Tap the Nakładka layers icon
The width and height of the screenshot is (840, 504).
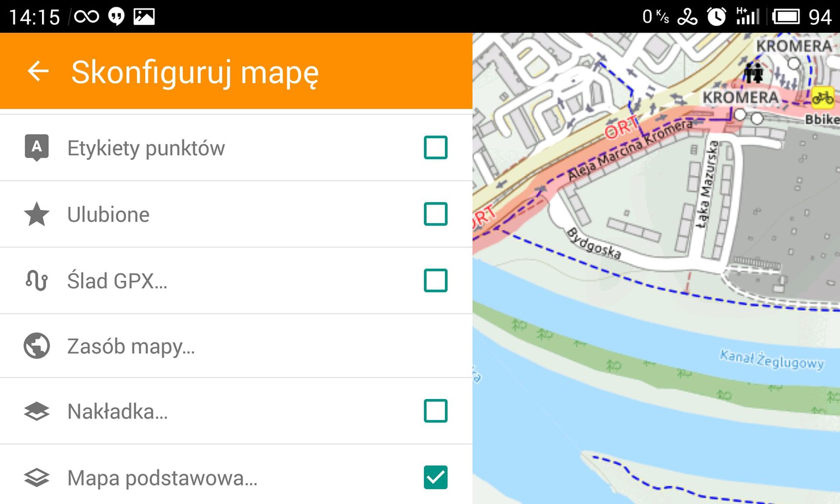pyautogui.click(x=37, y=411)
